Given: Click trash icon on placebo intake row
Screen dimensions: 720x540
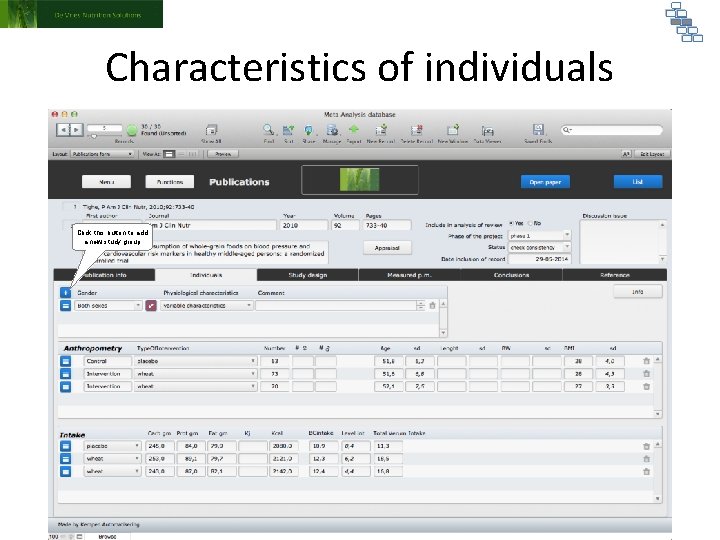Looking at the screenshot, I should click(647, 446).
